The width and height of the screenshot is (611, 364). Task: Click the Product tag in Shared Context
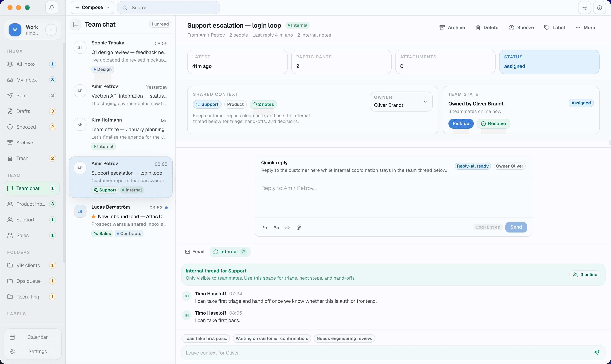(235, 104)
